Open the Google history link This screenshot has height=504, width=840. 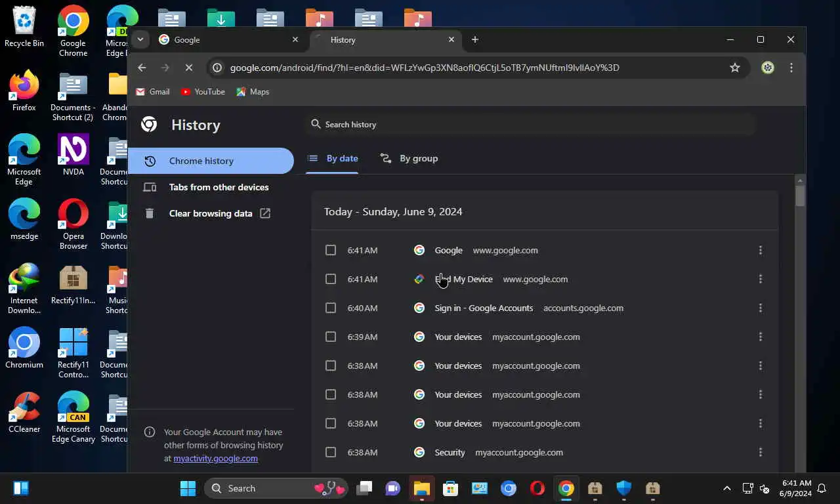click(448, 250)
